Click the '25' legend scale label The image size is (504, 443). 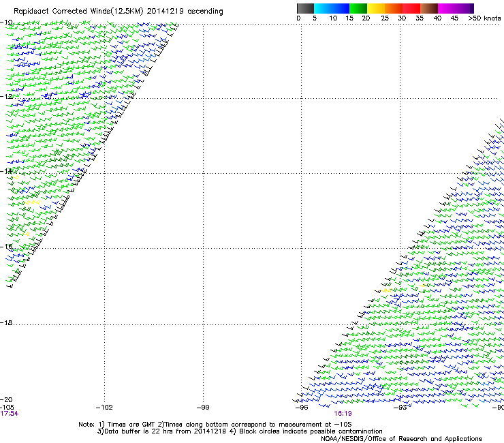385,18
